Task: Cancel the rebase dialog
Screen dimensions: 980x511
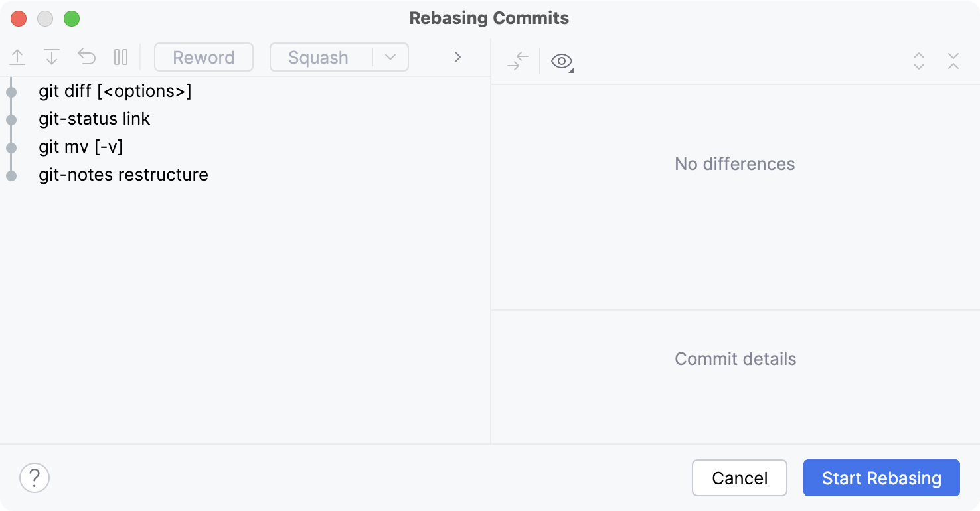Action: point(739,477)
